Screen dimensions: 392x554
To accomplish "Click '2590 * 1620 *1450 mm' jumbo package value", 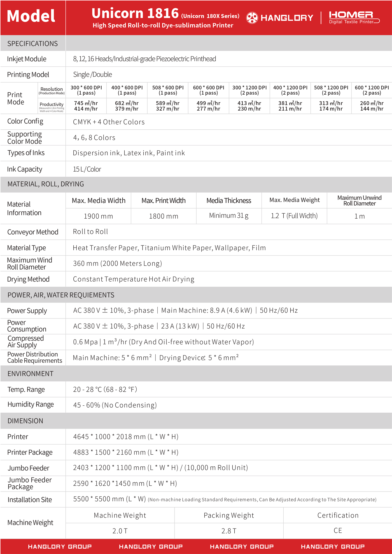I will tap(109, 483).
